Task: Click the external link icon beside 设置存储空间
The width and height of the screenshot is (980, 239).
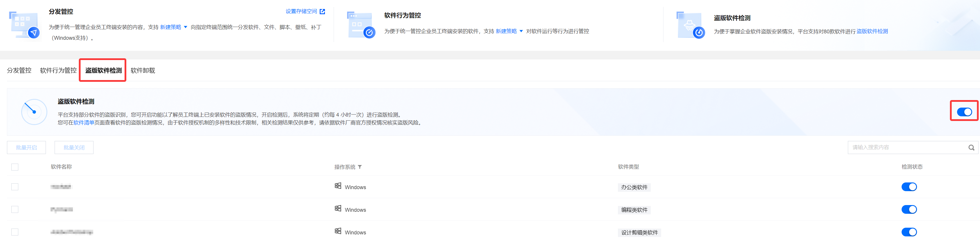Action: [322, 11]
